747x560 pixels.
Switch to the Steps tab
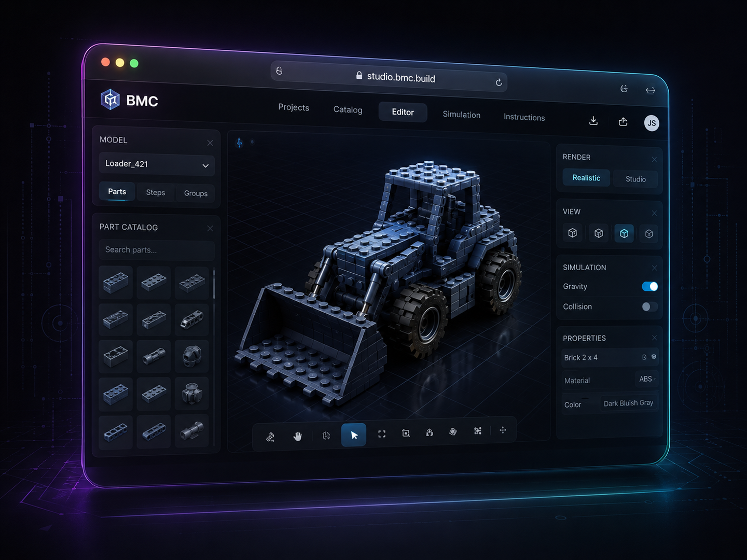(156, 192)
